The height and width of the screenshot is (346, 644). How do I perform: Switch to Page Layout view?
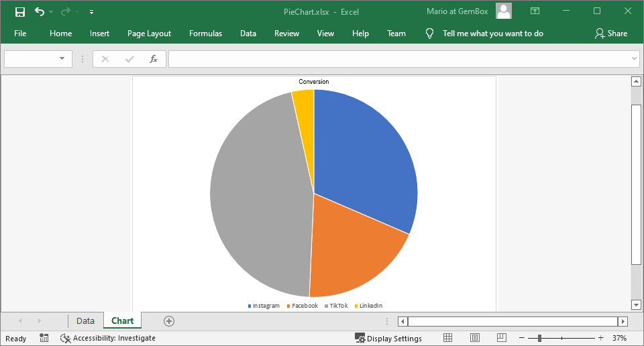(x=475, y=338)
